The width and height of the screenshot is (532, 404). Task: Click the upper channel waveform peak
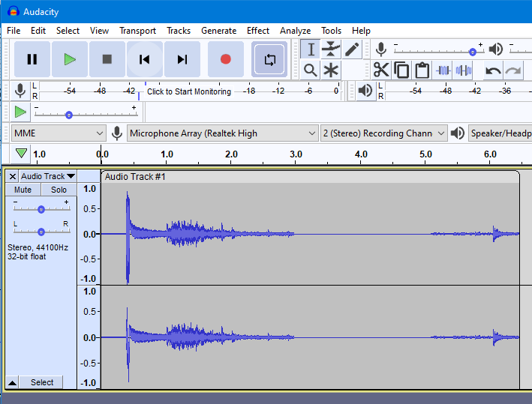click(x=128, y=238)
